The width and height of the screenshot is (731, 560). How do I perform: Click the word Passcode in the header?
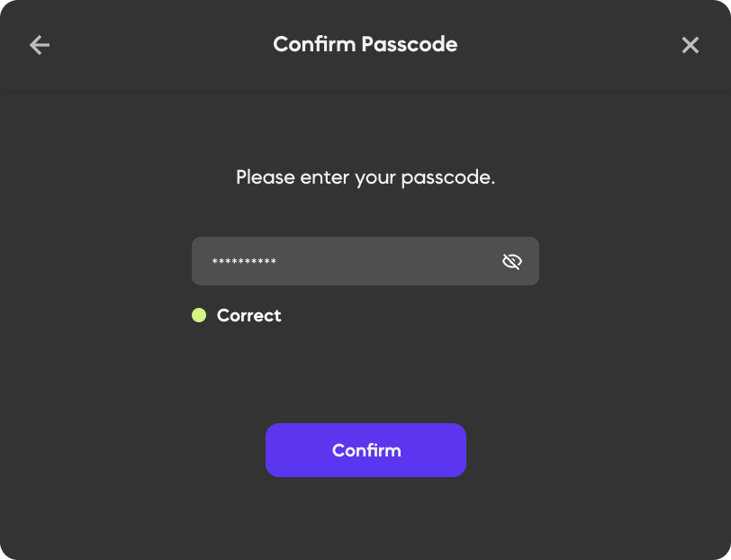(x=410, y=44)
